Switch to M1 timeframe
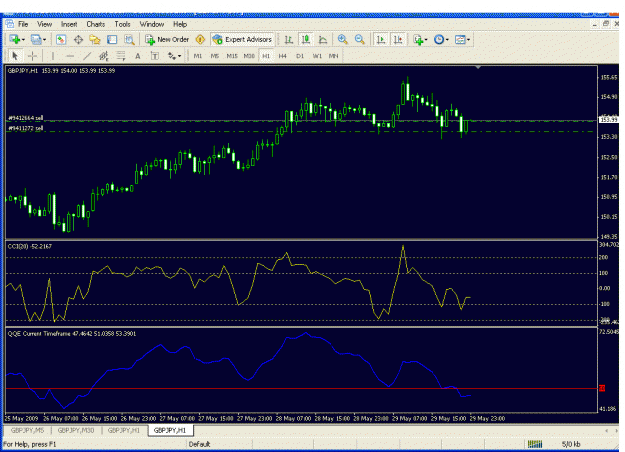This screenshot has height=452, width=625. (198, 56)
